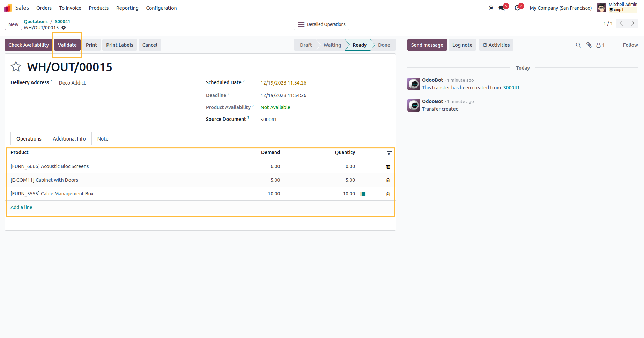Open the company switcher My Company
This screenshot has height=338, width=644.
560,8
